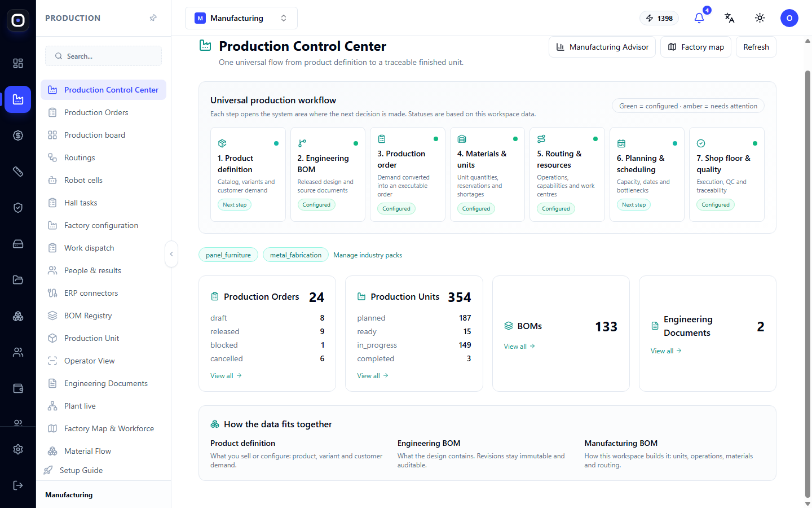Open step 1 Product definition card
812x508 pixels.
click(x=248, y=174)
